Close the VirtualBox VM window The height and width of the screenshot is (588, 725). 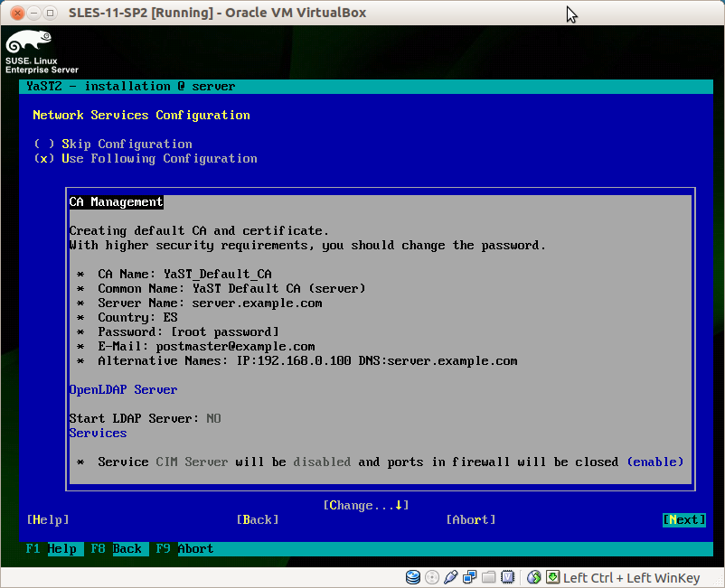click(17, 13)
